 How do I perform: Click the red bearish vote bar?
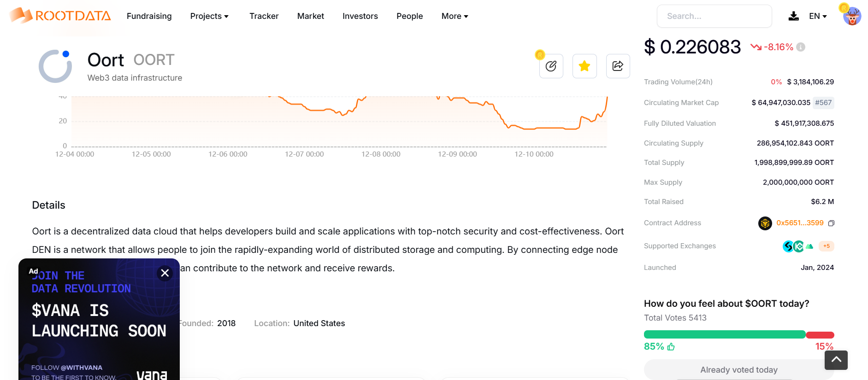820,335
